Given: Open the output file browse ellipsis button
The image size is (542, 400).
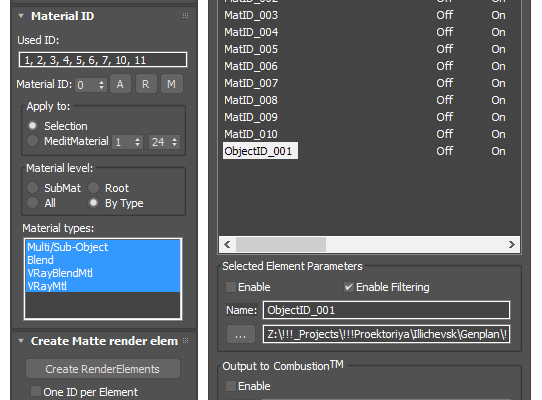Looking at the screenshot, I should (241, 334).
